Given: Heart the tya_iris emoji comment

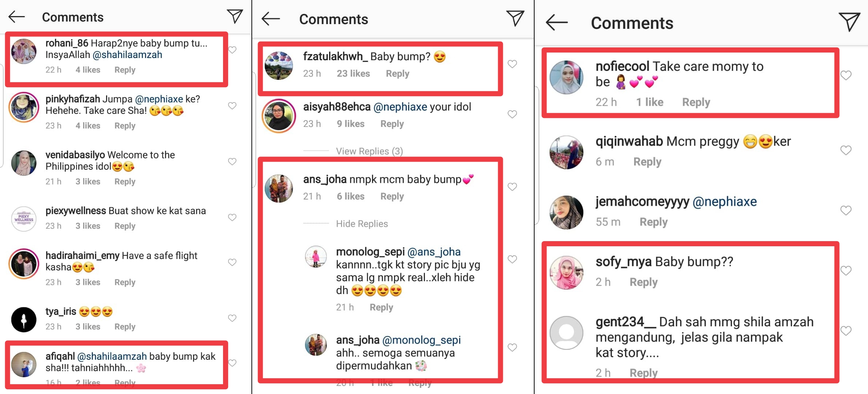Looking at the screenshot, I should tap(232, 318).
